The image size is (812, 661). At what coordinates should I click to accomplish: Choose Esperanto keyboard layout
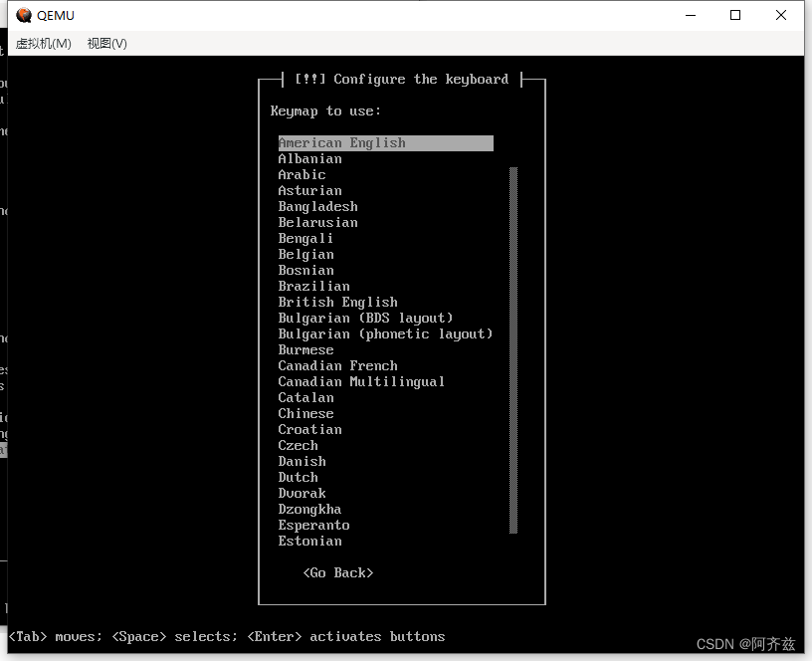pos(313,525)
